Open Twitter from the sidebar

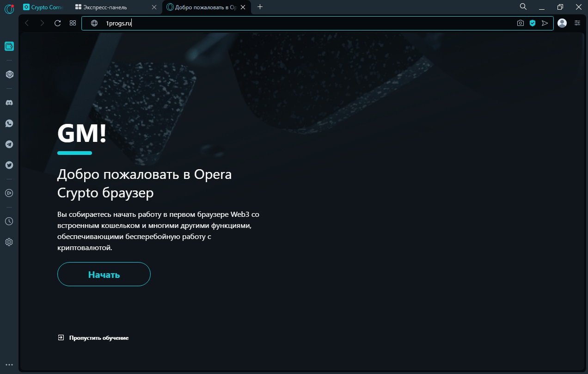[x=9, y=165]
